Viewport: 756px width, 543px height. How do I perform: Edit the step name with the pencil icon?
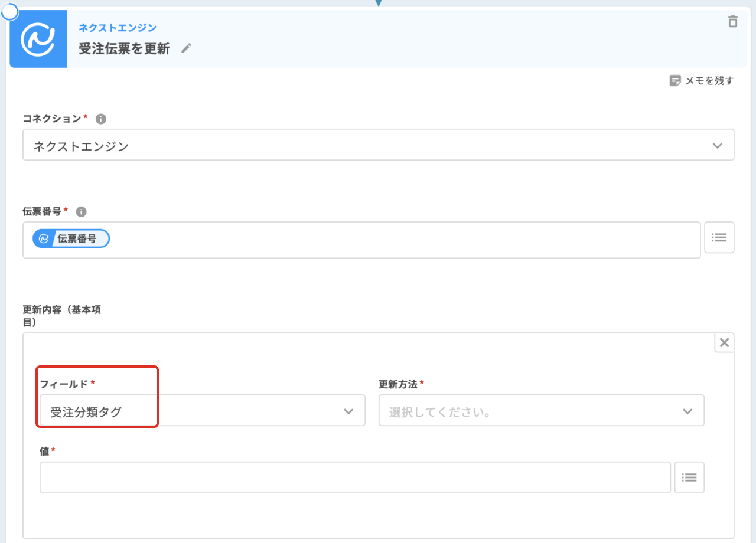coord(187,49)
